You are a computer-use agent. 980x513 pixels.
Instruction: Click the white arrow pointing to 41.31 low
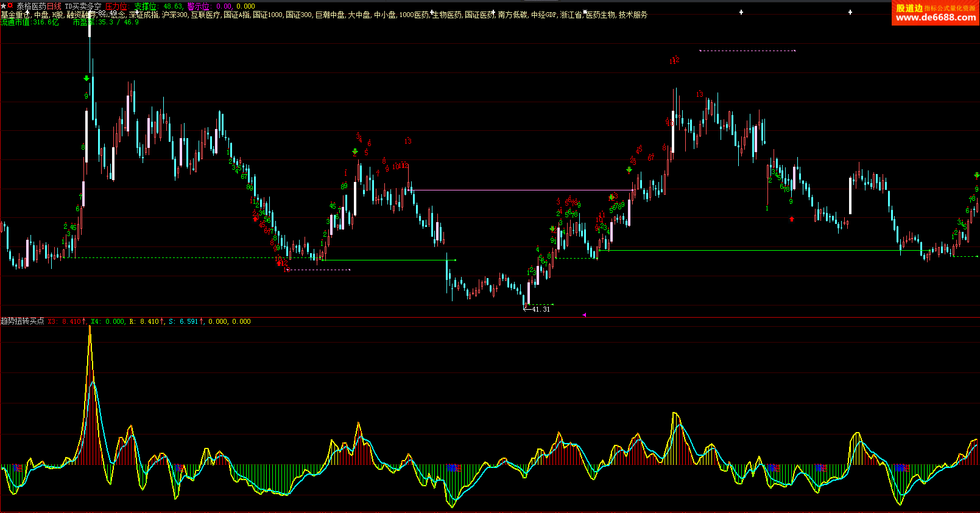tap(527, 309)
